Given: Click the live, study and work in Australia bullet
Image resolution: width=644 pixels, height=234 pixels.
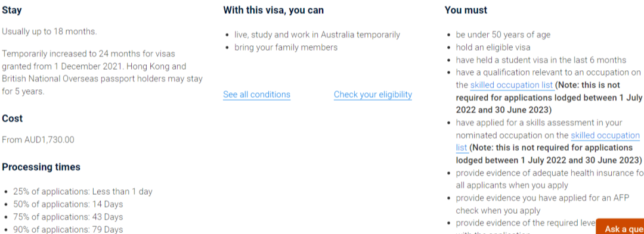Looking at the screenshot, I should pos(317,35).
